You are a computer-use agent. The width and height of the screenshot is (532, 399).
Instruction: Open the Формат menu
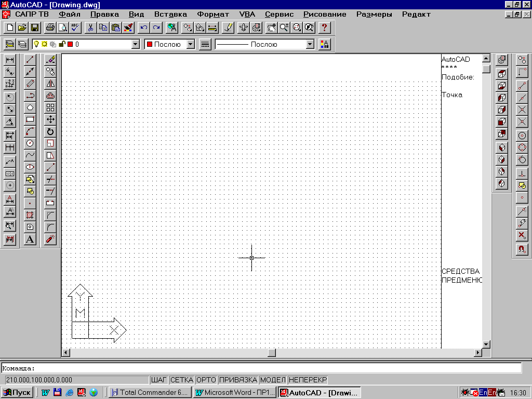pos(213,14)
